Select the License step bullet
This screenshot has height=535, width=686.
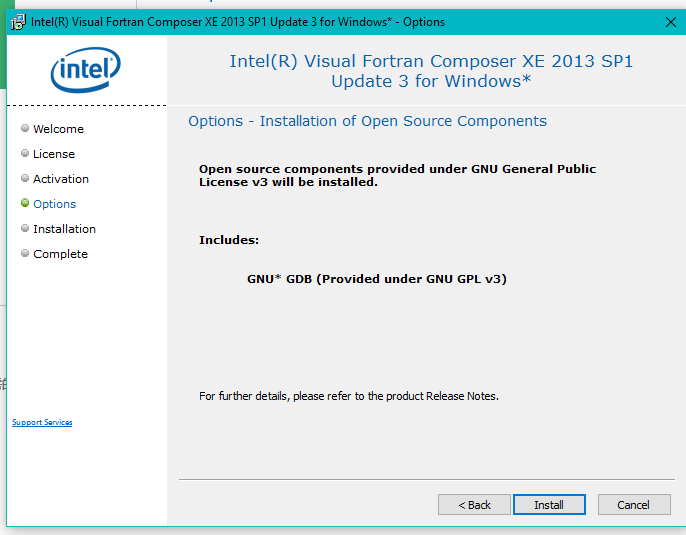[25, 153]
